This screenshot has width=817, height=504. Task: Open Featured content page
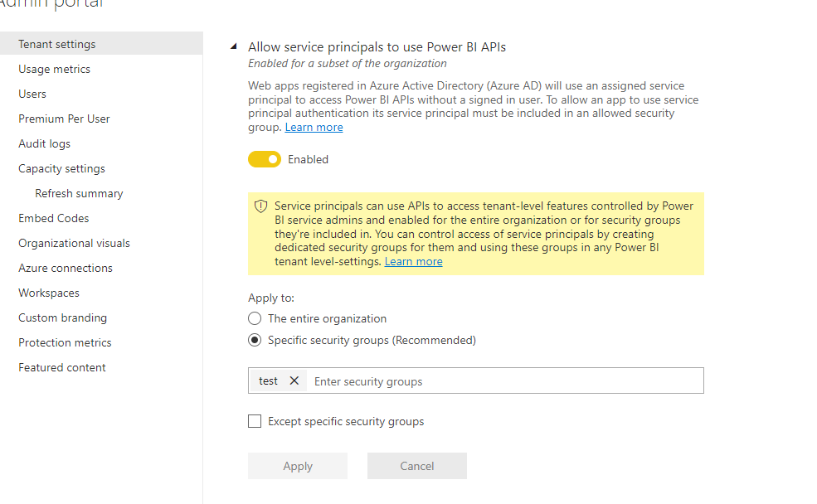tap(62, 367)
